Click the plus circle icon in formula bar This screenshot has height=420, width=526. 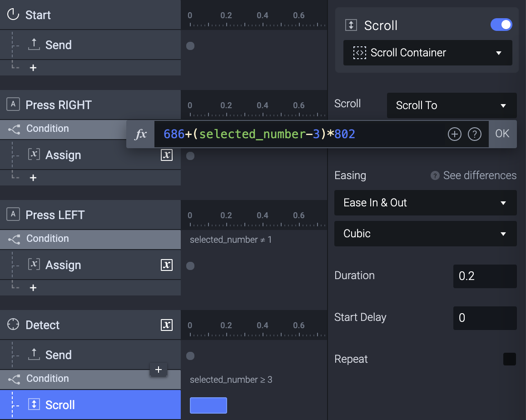(x=455, y=134)
